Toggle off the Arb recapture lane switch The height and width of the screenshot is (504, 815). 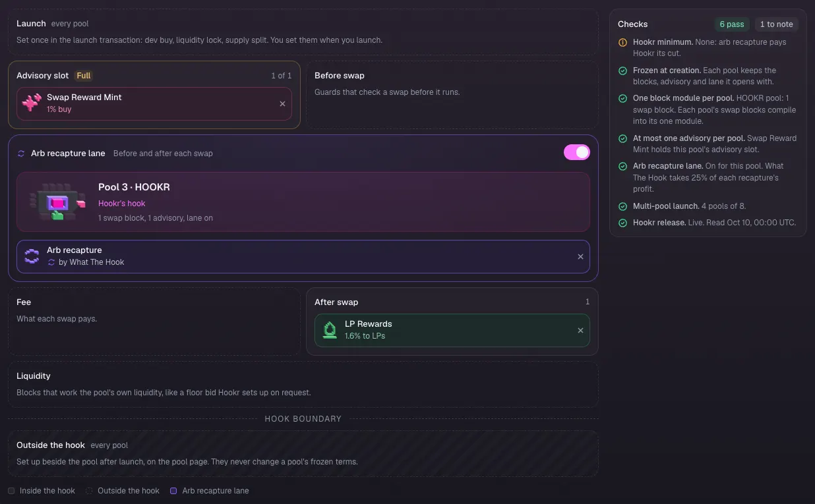point(576,152)
